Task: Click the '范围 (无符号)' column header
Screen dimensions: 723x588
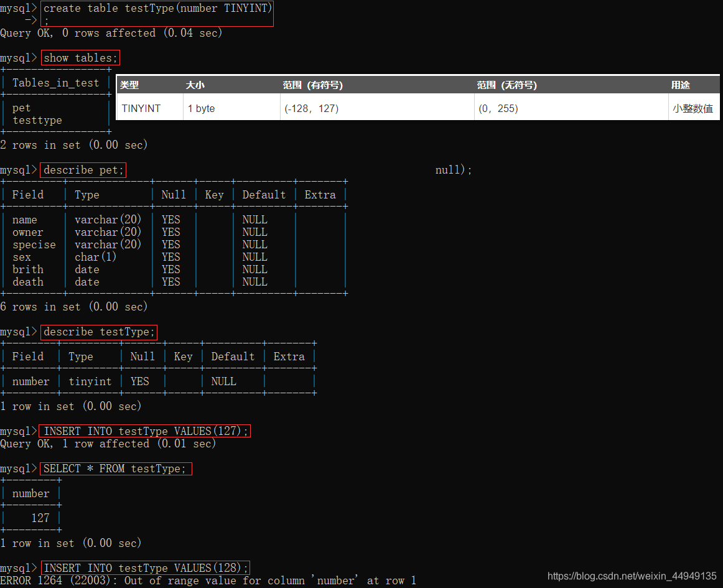Action: [x=506, y=85]
